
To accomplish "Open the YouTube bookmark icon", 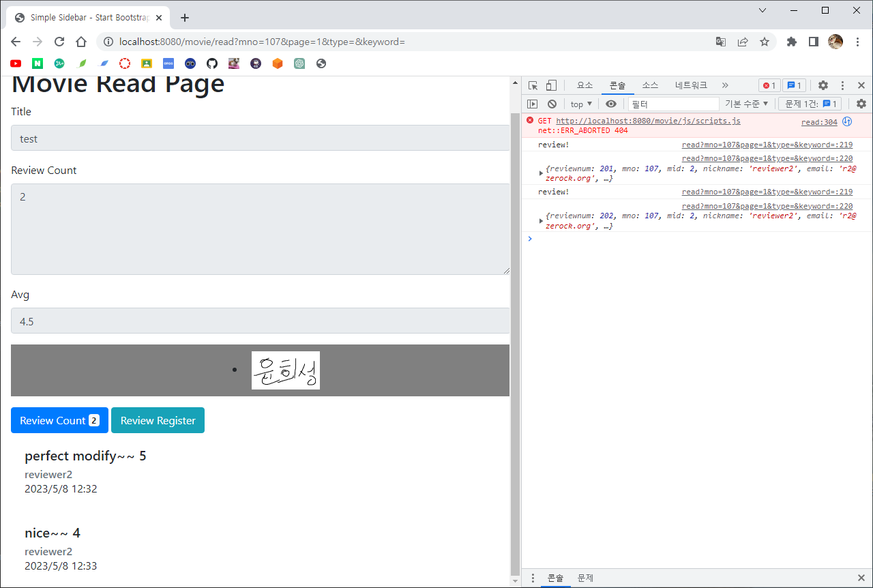I will point(16,63).
